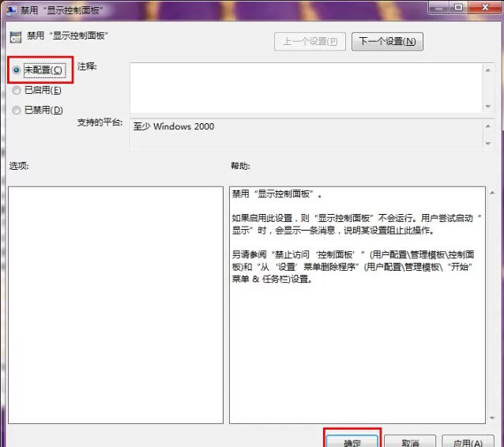Click inside the 注释 comment text box

(x=307, y=88)
